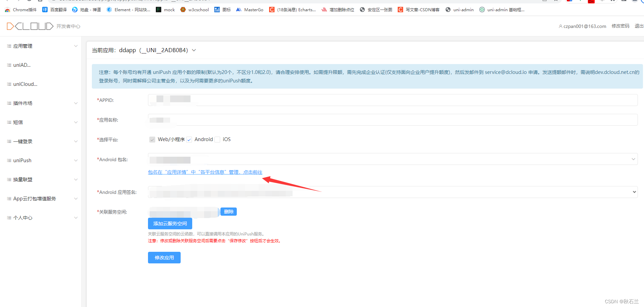Expand the 插件市场 sidebar menu
Screen dimensions: 644x307
pyautogui.click(x=41, y=103)
